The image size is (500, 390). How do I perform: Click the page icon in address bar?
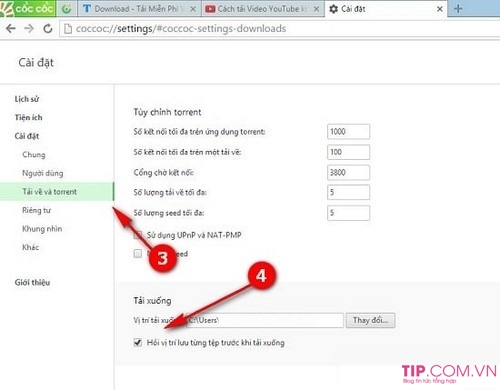tap(68, 29)
